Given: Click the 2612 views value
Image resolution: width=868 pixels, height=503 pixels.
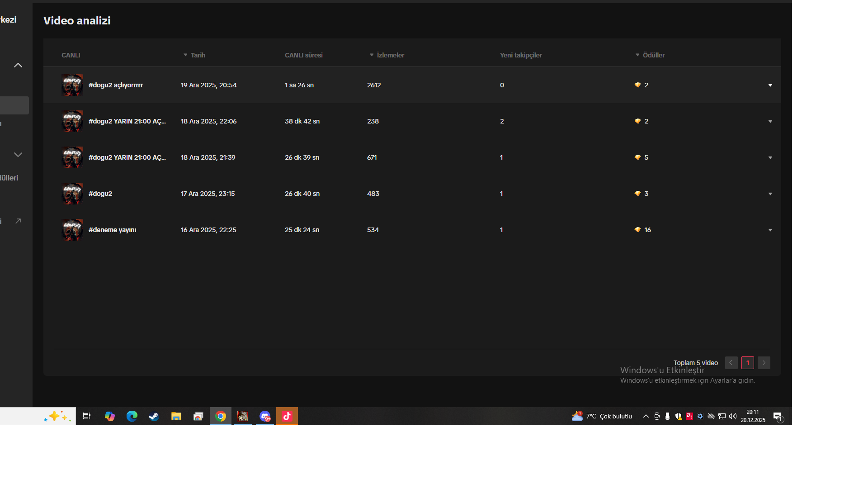Looking at the screenshot, I should (x=374, y=85).
